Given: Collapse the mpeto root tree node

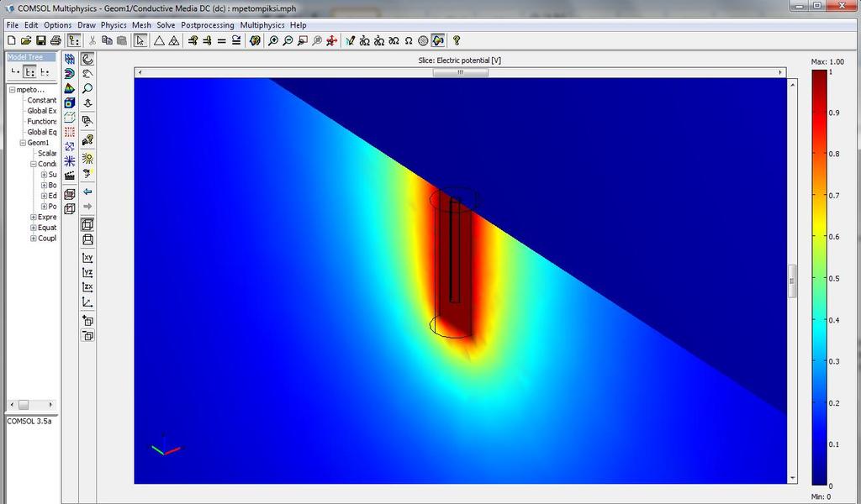Looking at the screenshot, I should (x=12, y=89).
